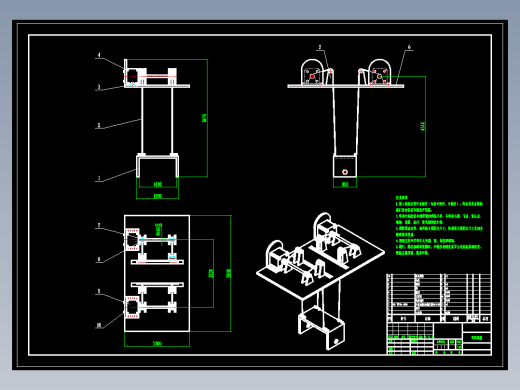Select plate width dimension below the top view

(x=157, y=343)
